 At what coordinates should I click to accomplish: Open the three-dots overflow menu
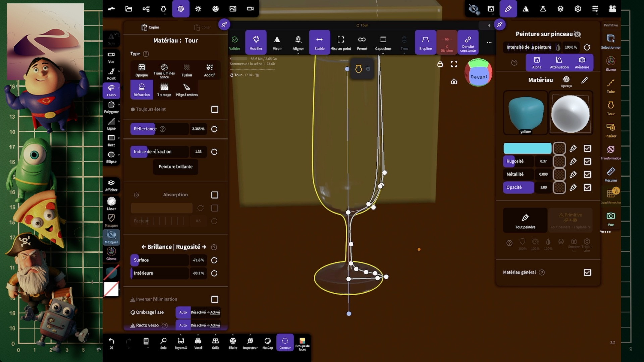pyautogui.click(x=489, y=42)
